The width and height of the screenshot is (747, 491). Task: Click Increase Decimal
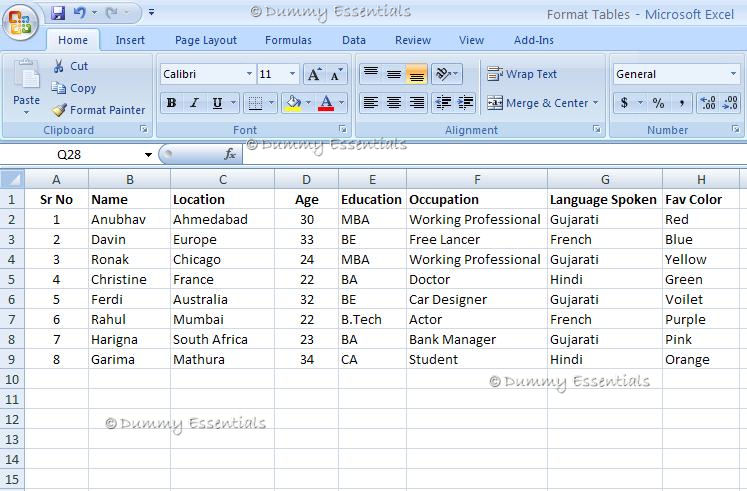coord(708,103)
